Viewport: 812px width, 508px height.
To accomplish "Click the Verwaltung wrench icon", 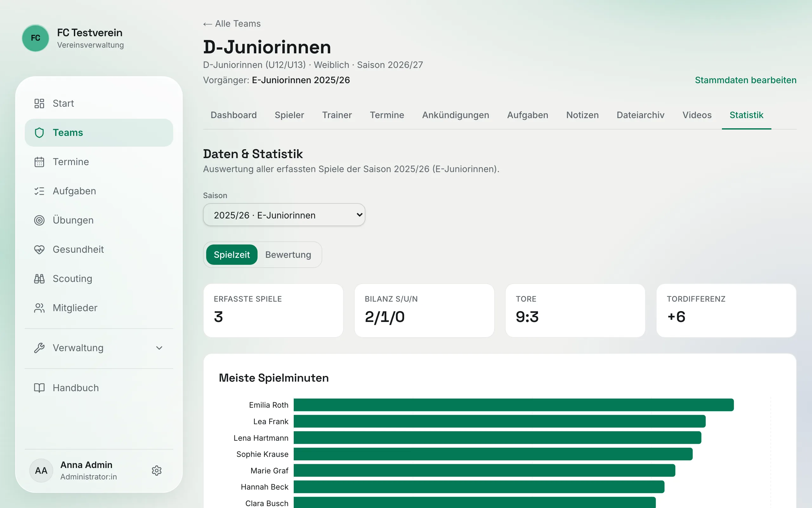I will [39, 348].
